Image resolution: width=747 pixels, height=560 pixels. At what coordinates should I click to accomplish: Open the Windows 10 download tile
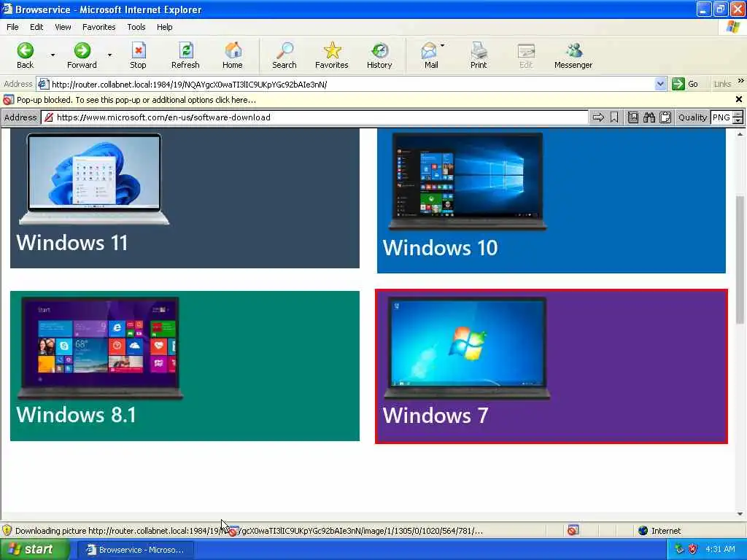click(551, 201)
